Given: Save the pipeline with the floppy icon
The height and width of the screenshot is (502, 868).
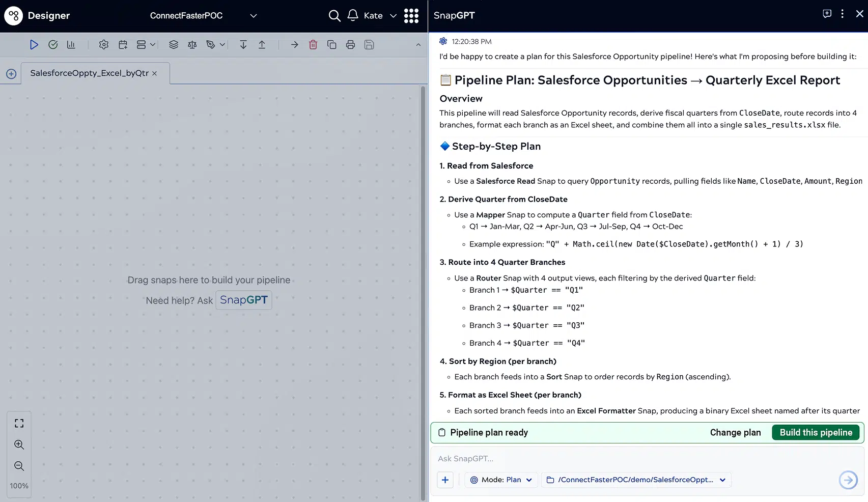Looking at the screenshot, I should 369,45.
